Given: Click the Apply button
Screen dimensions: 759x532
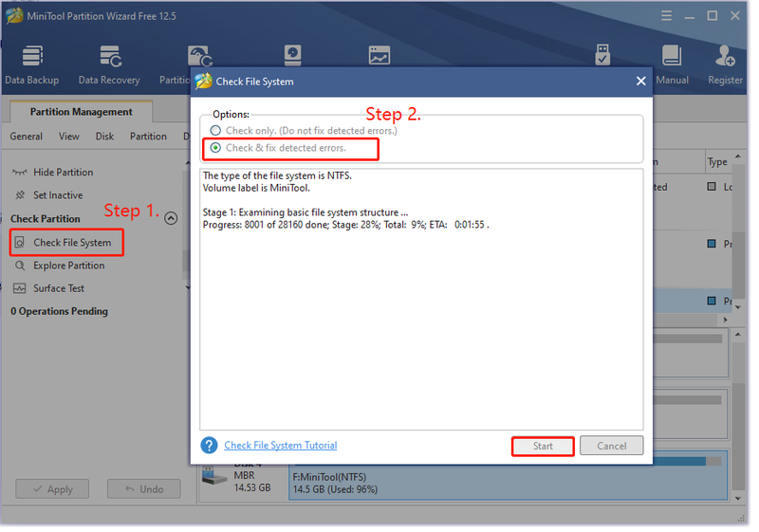Looking at the screenshot, I should [x=52, y=489].
